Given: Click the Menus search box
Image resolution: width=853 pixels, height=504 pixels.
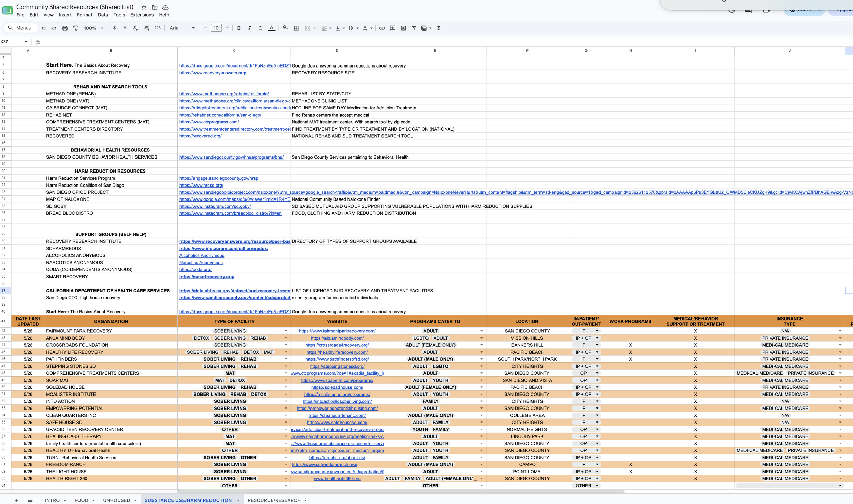Looking at the screenshot, I should pyautogui.click(x=20, y=28).
